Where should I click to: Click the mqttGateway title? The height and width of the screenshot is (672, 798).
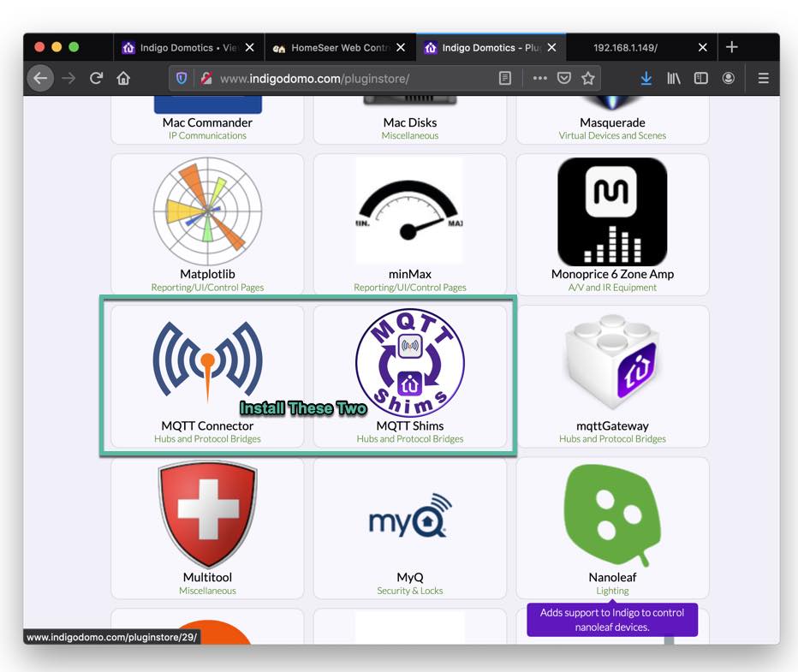click(x=612, y=425)
